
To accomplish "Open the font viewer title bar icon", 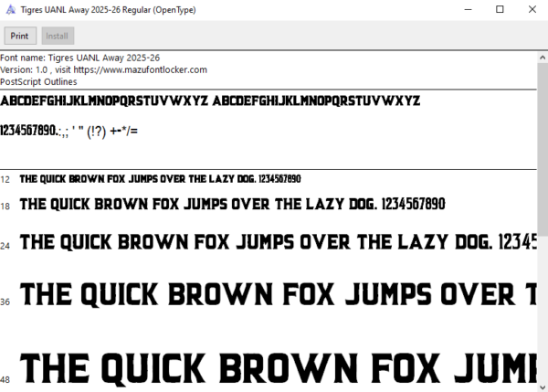I will click(x=11, y=9).
